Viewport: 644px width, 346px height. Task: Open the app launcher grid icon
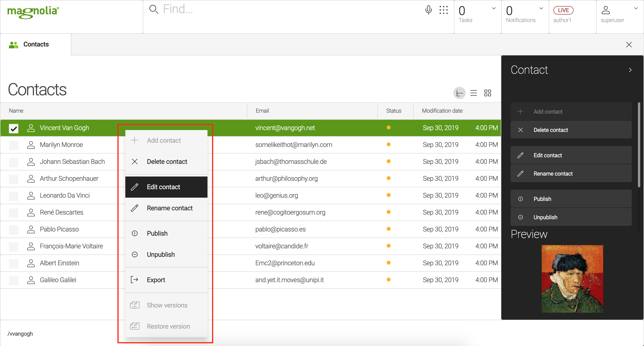pos(444,10)
